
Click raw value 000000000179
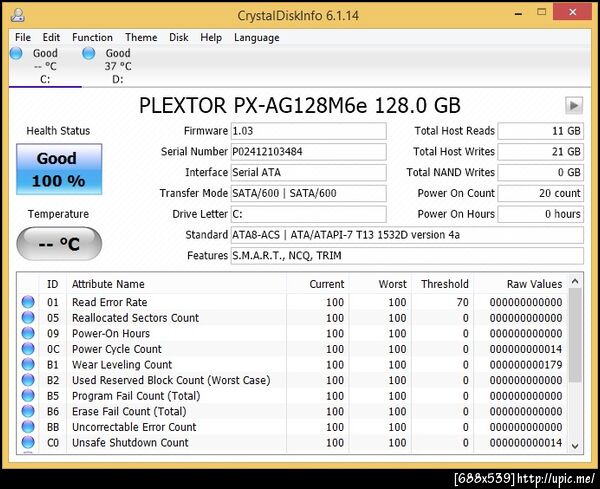click(x=526, y=364)
